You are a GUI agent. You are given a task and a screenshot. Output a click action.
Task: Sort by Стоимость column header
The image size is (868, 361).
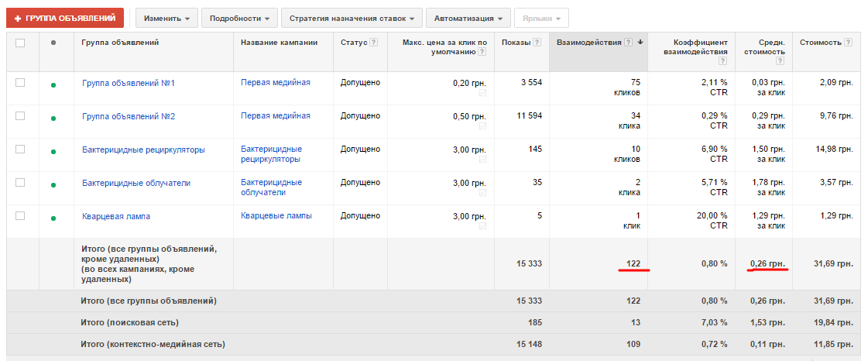click(x=821, y=43)
